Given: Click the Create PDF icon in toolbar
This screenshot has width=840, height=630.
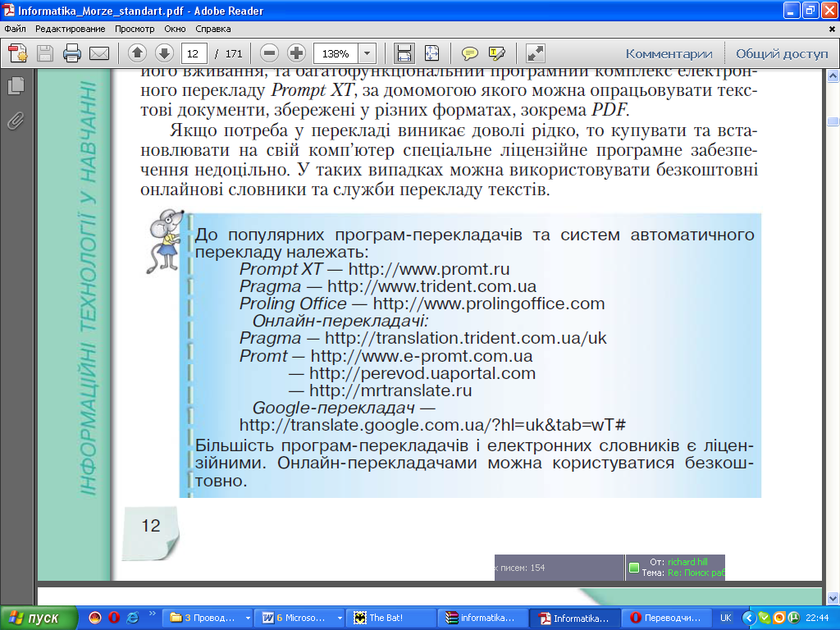Looking at the screenshot, I should click(x=18, y=53).
